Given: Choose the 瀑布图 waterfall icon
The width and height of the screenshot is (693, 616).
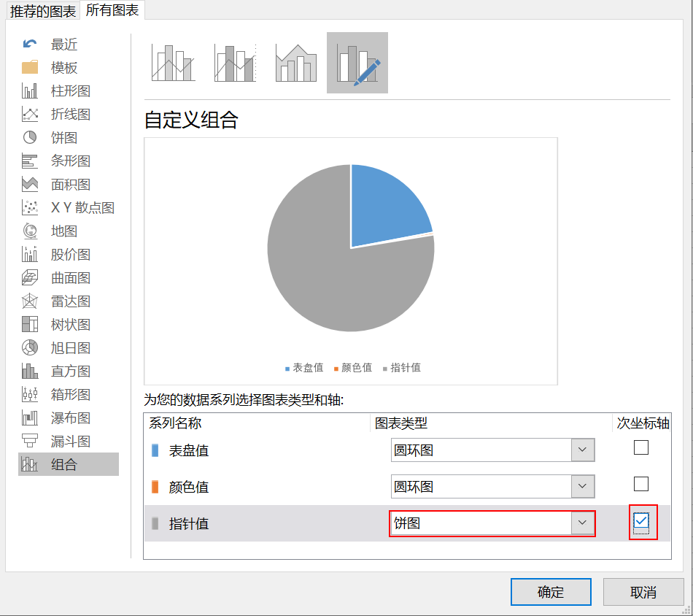Looking at the screenshot, I should (x=30, y=418).
